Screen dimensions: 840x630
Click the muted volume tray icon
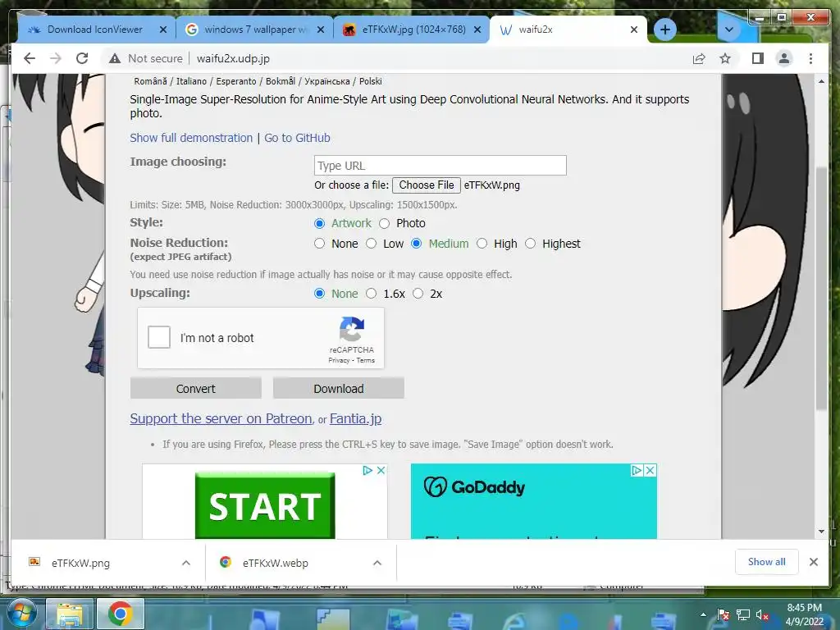[762, 615]
